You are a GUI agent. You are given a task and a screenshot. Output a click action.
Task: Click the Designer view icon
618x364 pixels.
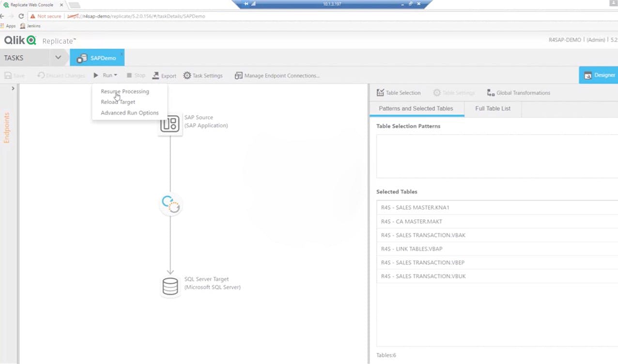click(587, 76)
